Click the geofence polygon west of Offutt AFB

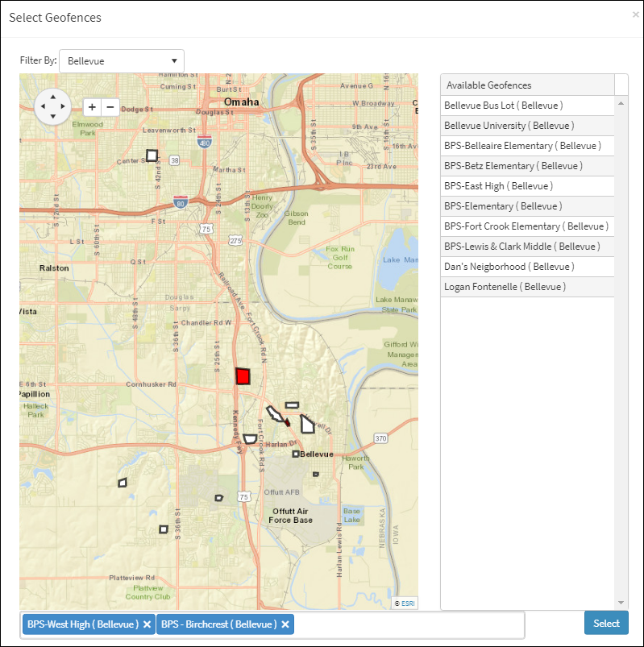tap(218, 498)
